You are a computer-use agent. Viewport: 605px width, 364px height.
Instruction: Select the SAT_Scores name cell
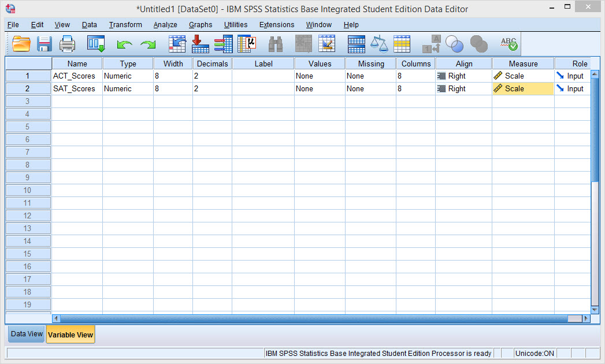click(77, 88)
